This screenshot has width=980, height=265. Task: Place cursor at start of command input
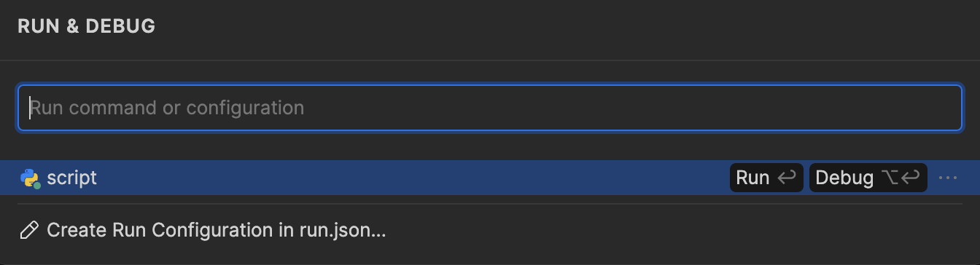pos(29,108)
